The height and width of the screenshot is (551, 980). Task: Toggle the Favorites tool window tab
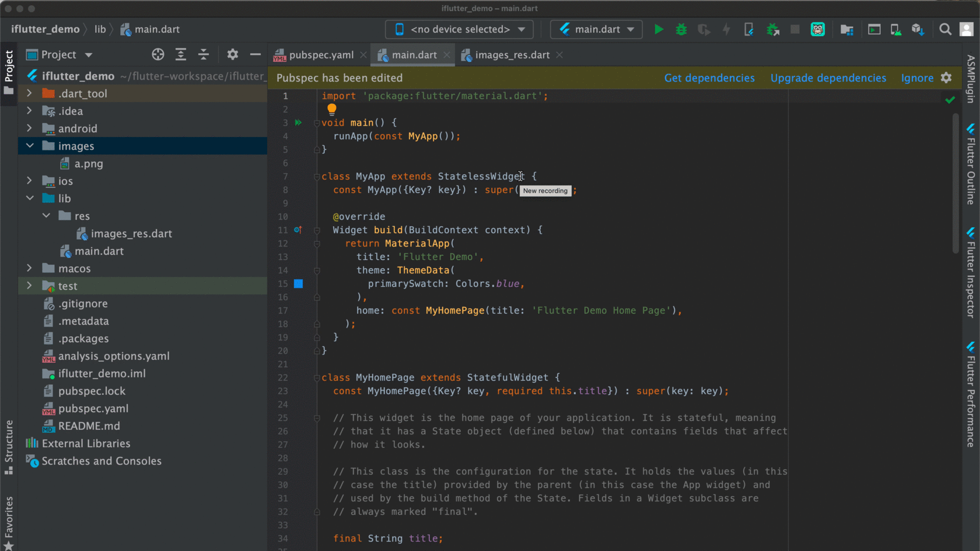point(9,523)
